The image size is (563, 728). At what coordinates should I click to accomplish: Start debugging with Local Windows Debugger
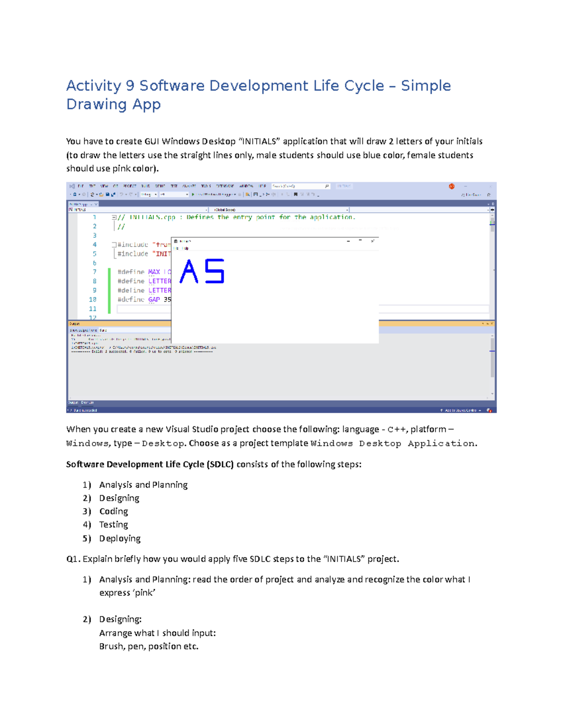click(x=209, y=195)
